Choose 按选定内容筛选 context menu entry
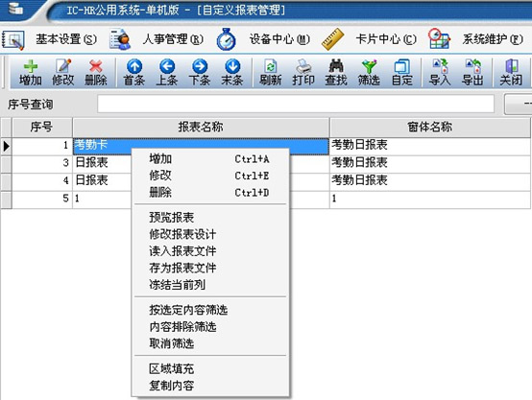Screen dimensions: 532x400 pos(188,310)
